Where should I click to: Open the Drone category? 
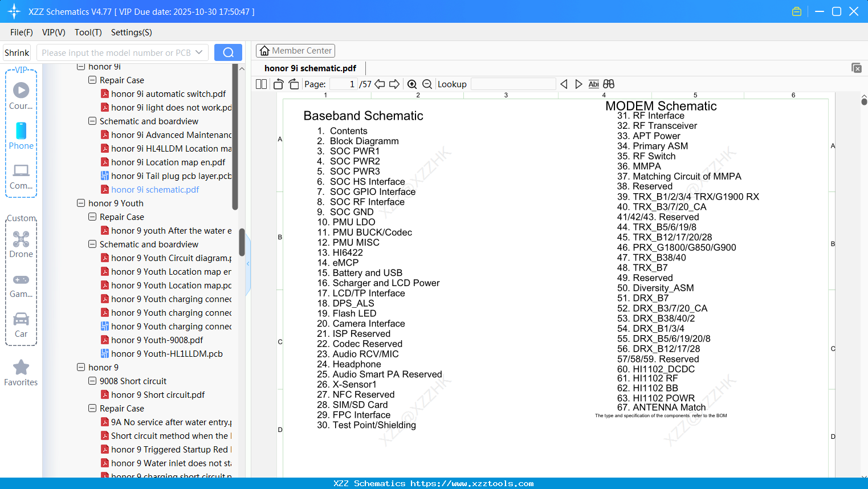(x=21, y=244)
